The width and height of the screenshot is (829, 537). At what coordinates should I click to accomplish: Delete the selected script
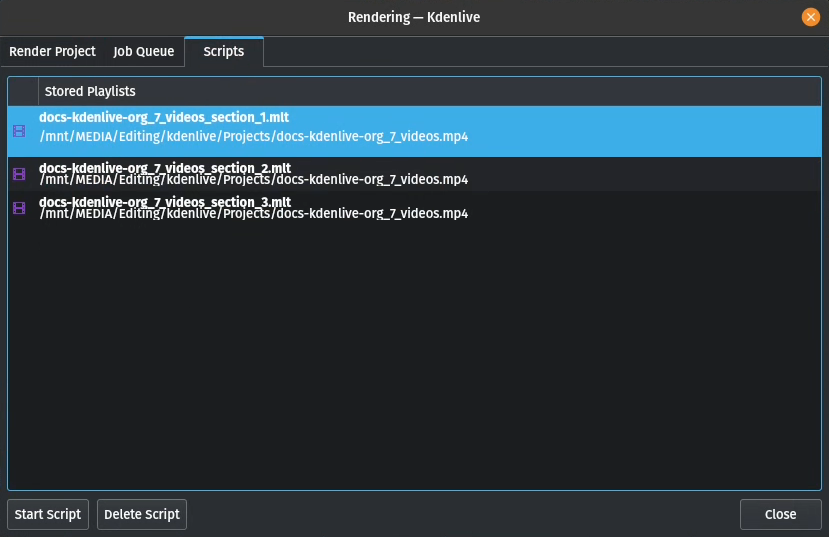click(142, 514)
